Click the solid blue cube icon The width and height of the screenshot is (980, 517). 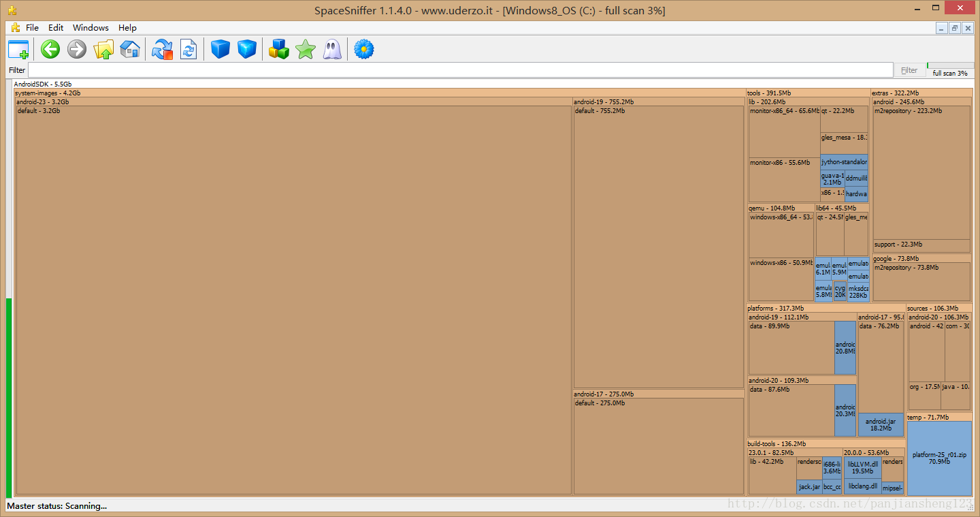click(x=220, y=49)
